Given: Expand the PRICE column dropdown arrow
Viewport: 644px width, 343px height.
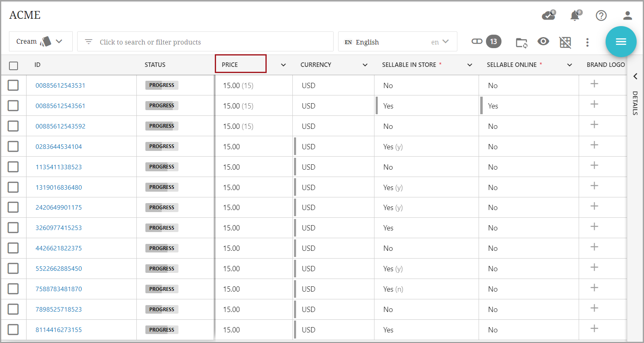Looking at the screenshot, I should [283, 65].
